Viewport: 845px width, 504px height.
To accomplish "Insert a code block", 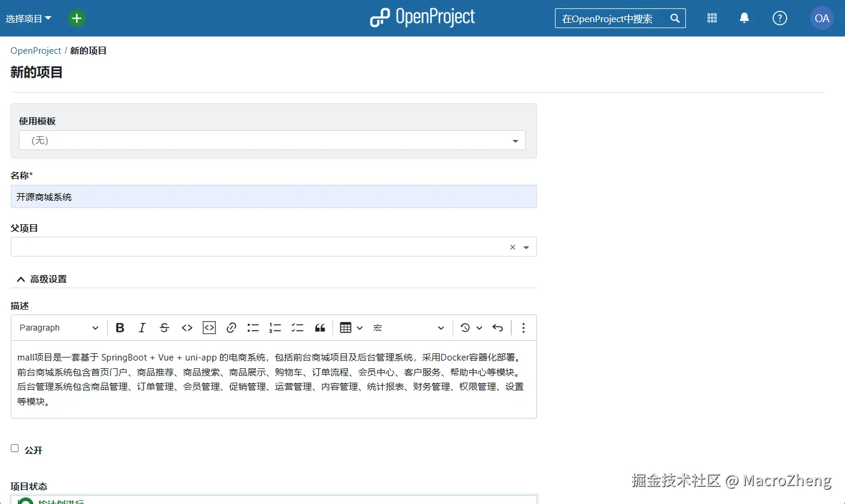I will click(209, 328).
